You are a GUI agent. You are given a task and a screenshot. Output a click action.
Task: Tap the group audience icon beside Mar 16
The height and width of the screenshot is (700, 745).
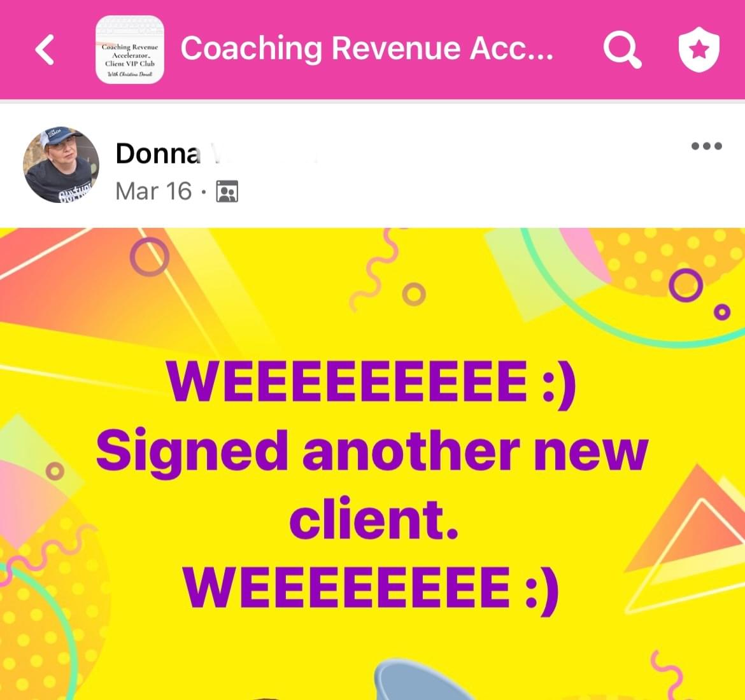pos(227,192)
